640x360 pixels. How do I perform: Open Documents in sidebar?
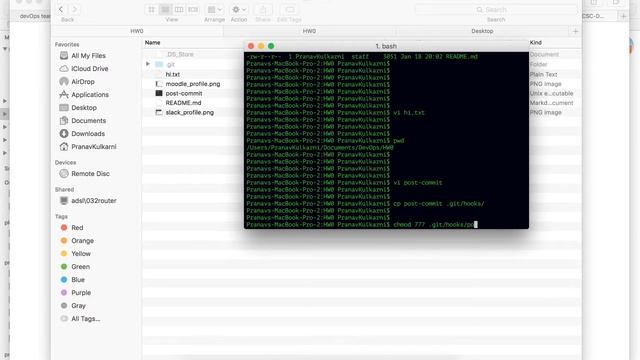88,121
